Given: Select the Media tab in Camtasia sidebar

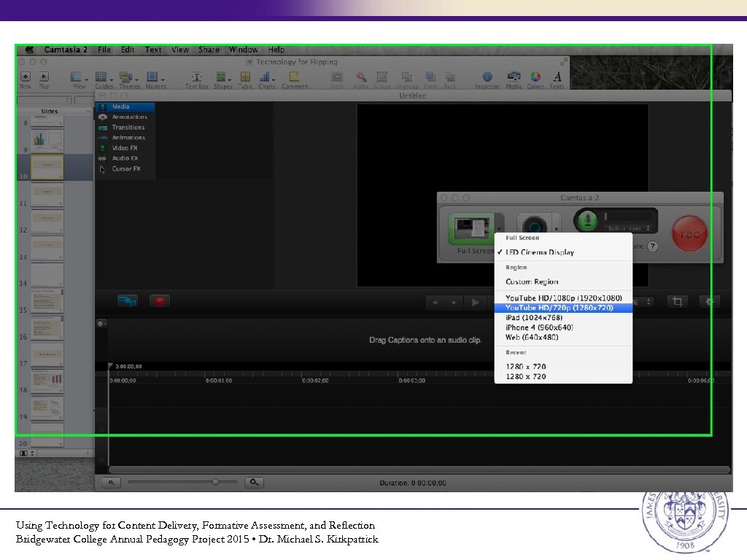Looking at the screenshot, I should 125,106.
